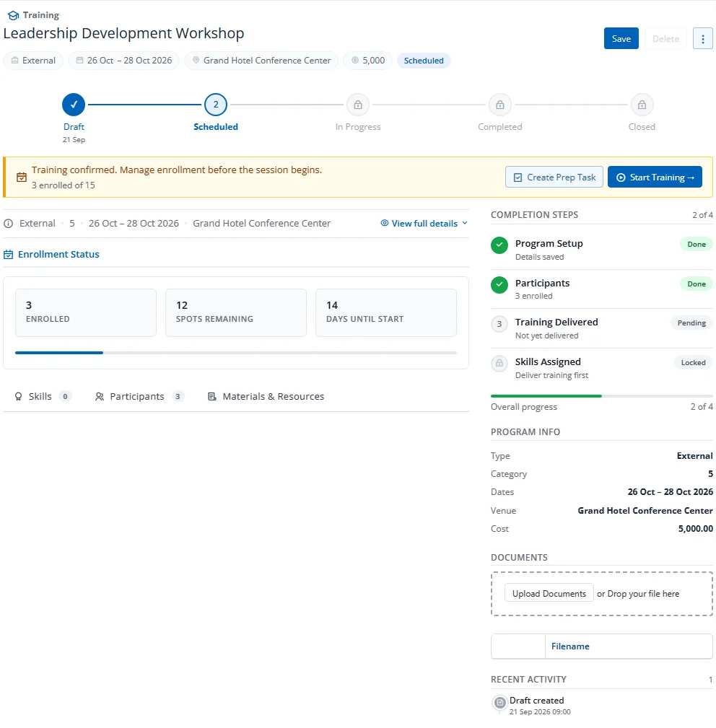Click the step 3 circle for Training Delivered
716x728 pixels.
[499, 324]
